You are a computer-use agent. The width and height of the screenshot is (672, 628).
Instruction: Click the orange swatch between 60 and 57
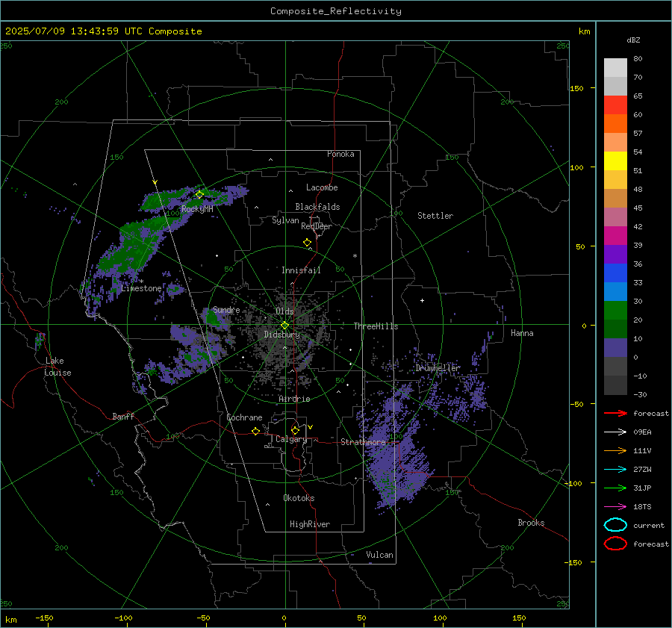click(615, 123)
